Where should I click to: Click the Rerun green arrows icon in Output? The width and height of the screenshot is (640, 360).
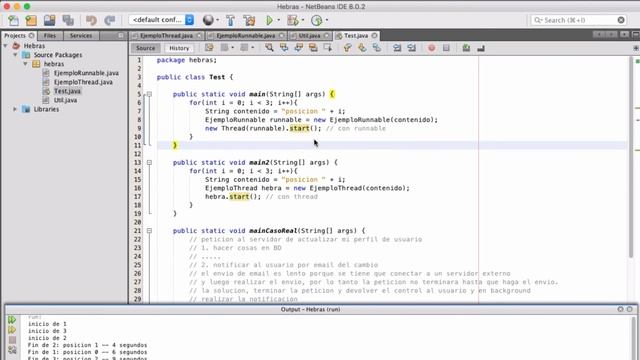tap(12, 320)
